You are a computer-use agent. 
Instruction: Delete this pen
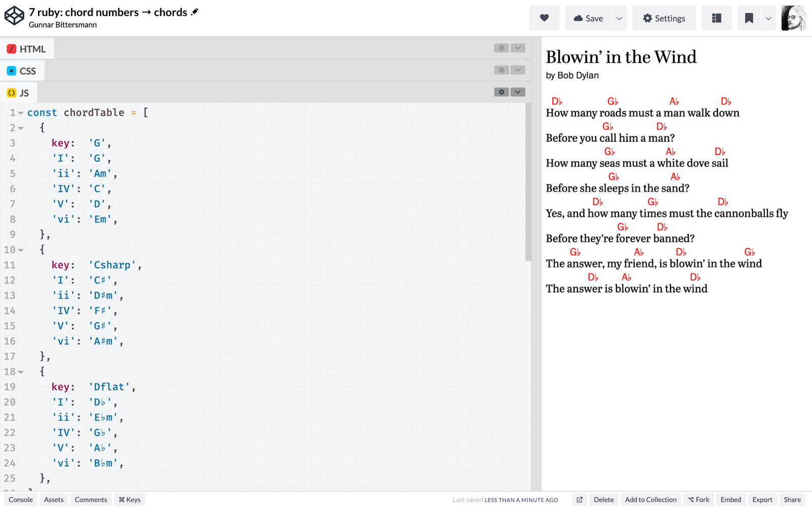(x=604, y=500)
